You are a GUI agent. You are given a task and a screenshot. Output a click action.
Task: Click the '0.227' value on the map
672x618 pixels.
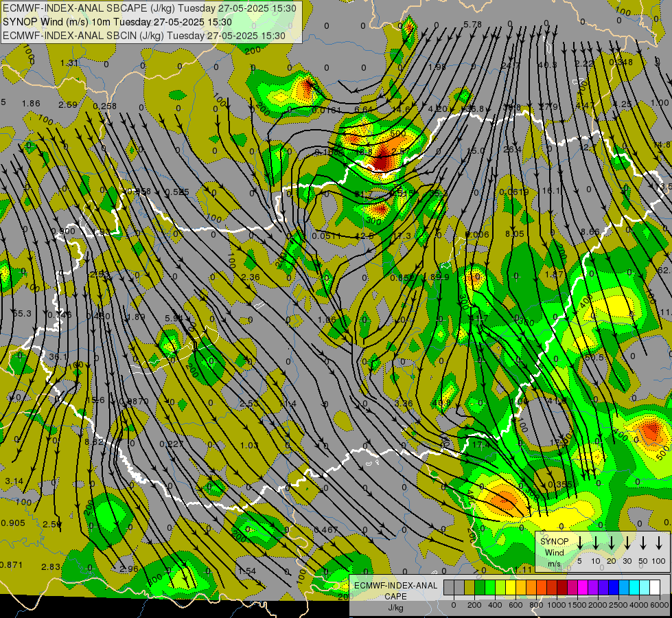172,444
